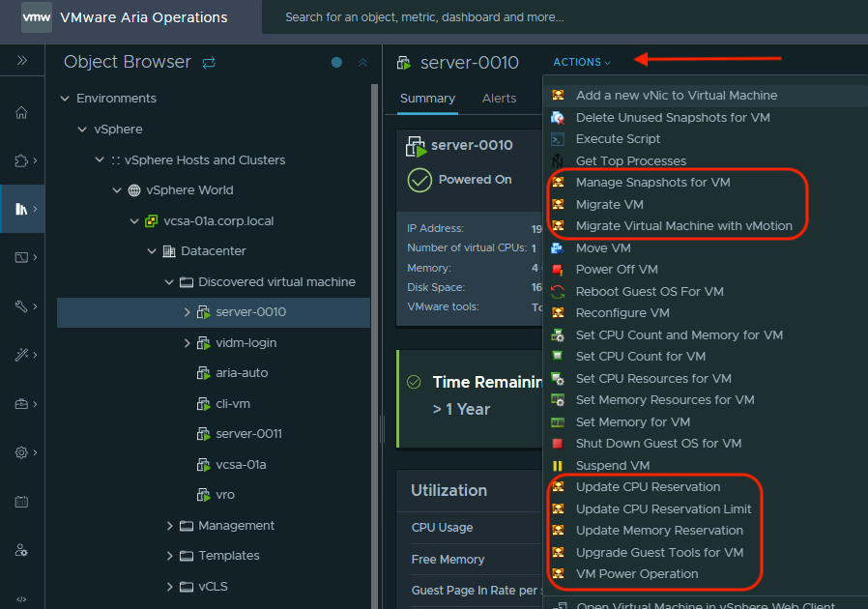Collapse the vSphere tree node
Image resolution: width=868 pixels, height=609 pixels.
[82, 129]
